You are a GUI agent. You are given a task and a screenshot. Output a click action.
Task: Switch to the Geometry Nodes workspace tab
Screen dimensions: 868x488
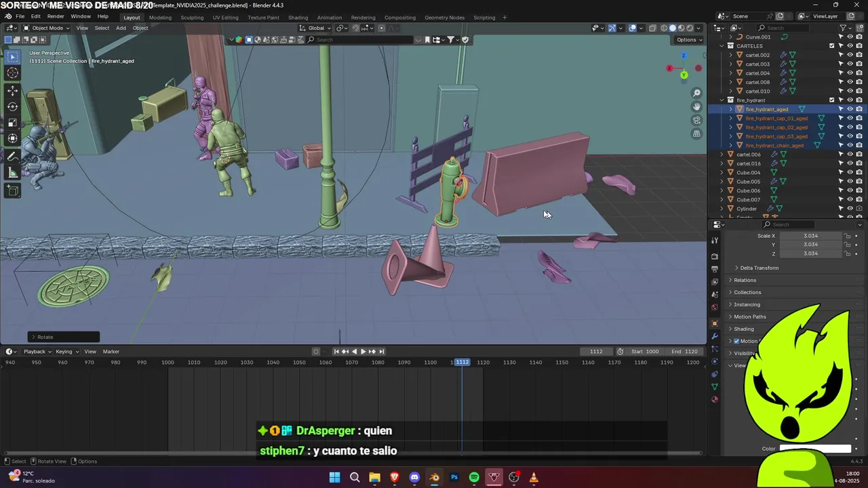(444, 18)
